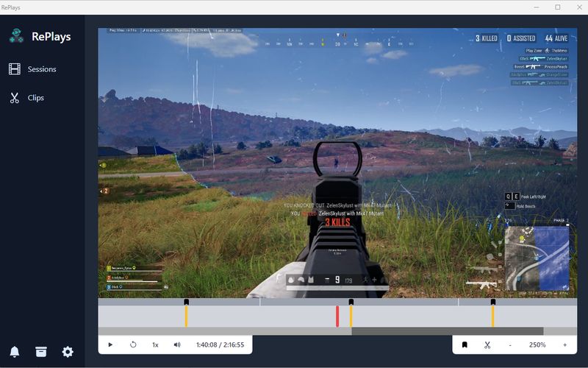This screenshot has height=368, width=588.
Task: Click the rewind replay button
Action: pos(133,344)
